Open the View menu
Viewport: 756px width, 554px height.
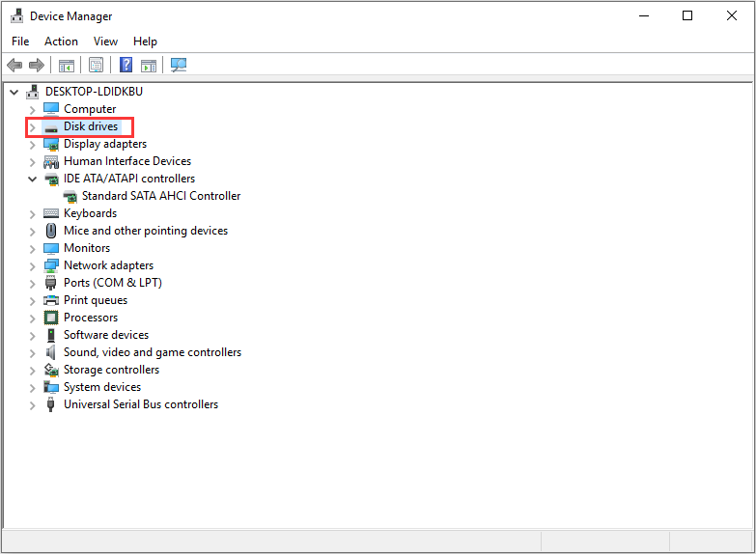click(105, 42)
